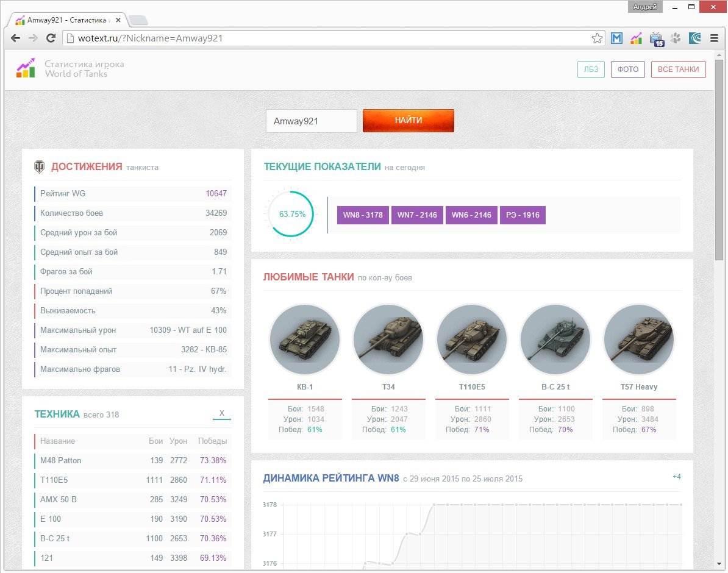Click the Средний опыт за бой row
This screenshot has width=728, height=573.
(133, 252)
